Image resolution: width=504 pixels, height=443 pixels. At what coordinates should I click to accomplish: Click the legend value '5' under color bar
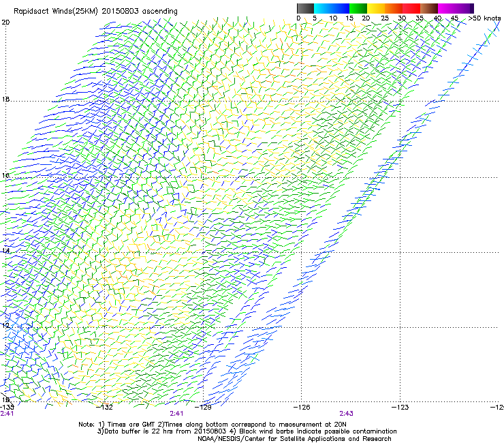point(315,18)
